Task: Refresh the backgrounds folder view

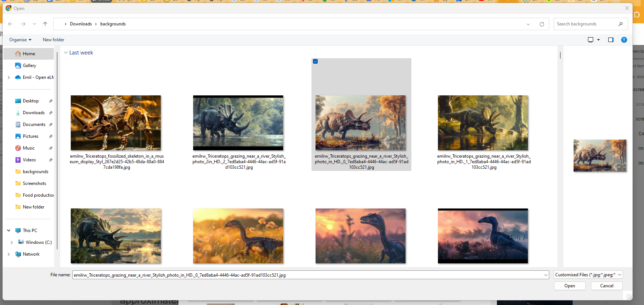Action: [542, 24]
